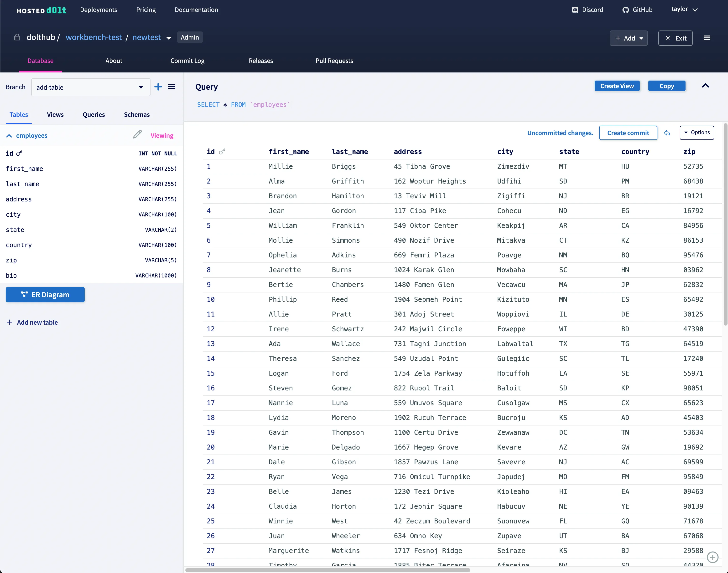728x573 pixels.
Task: Click the plus icon beside branch selector
Action: pyautogui.click(x=158, y=87)
